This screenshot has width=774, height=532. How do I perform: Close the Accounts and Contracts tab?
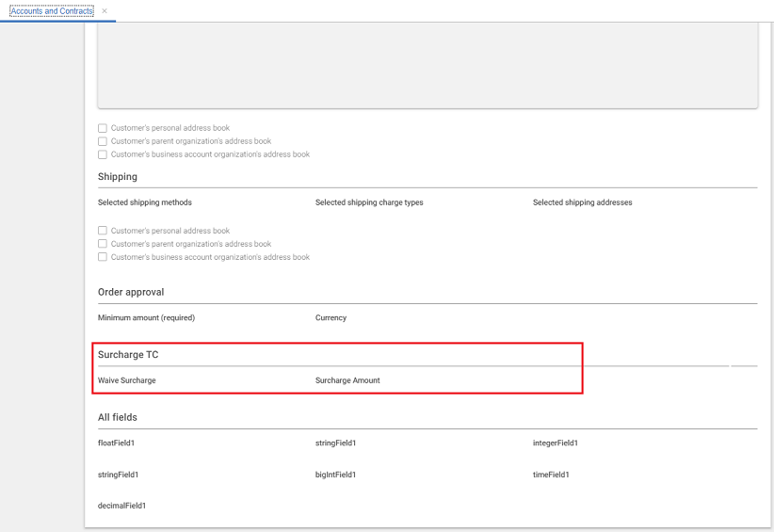tap(105, 11)
